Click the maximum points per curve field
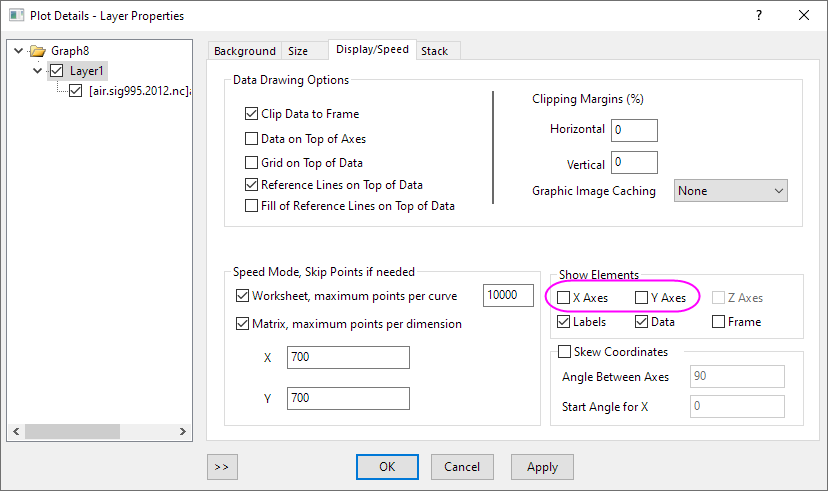The image size is (828, 491). coord(507,296)
